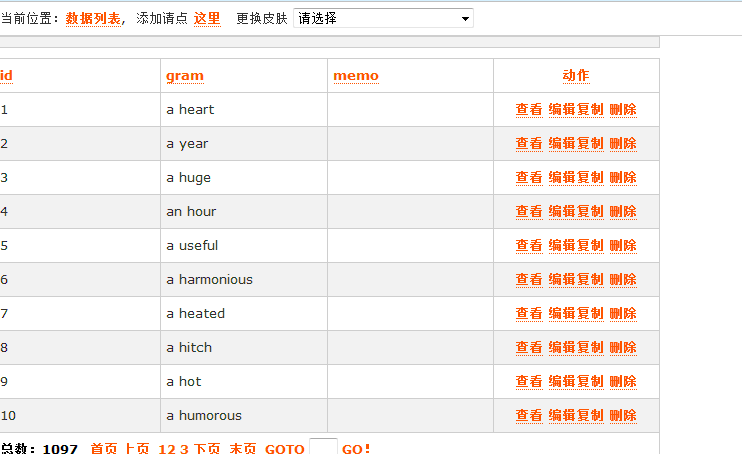Click the GOTO page number input box
The image size is (742, 454).
point(323,446)
